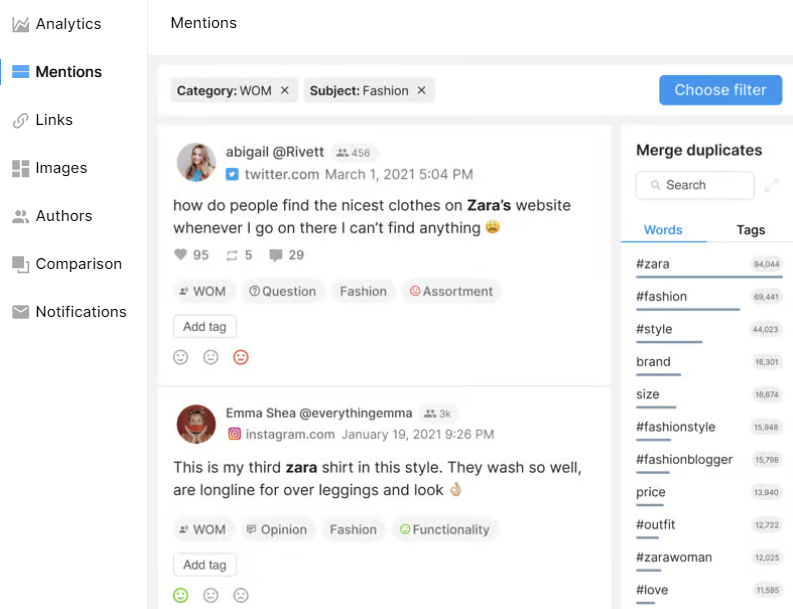Select the size word row

pyautogui.click(x=709, y=397)
